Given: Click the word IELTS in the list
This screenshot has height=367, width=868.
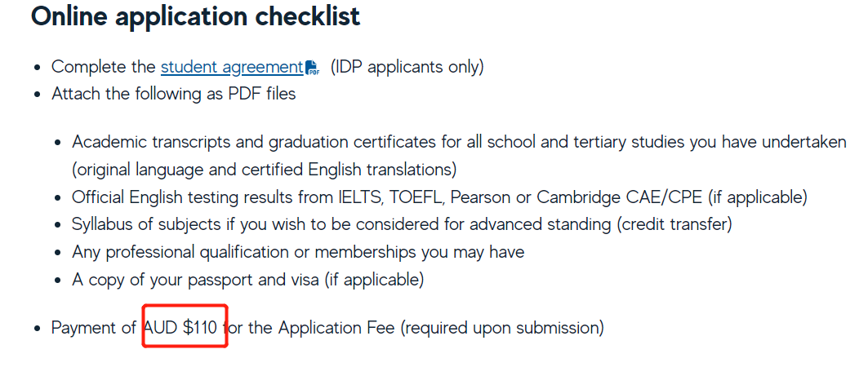Looking at the screenshot, I should pos(358,197).
